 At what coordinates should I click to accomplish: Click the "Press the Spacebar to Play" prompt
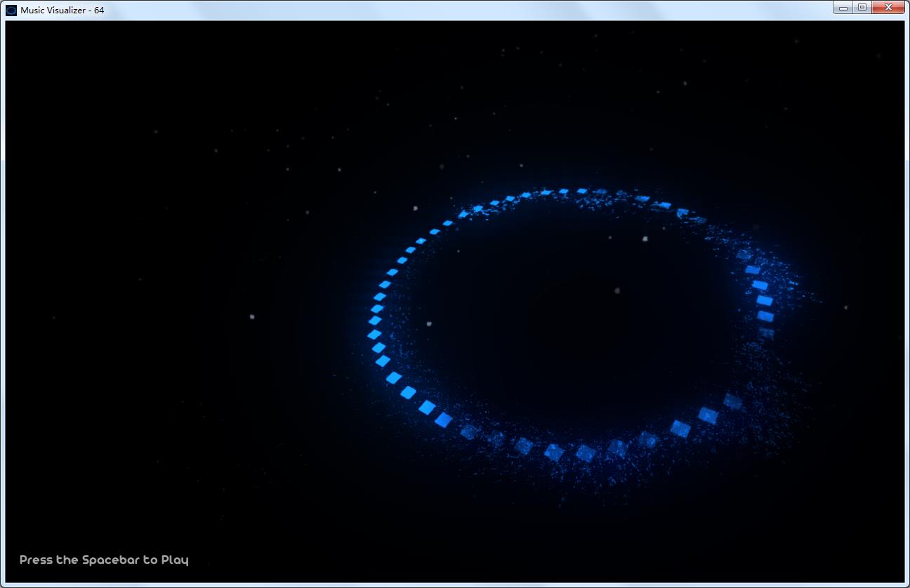[x=104, y=560]
